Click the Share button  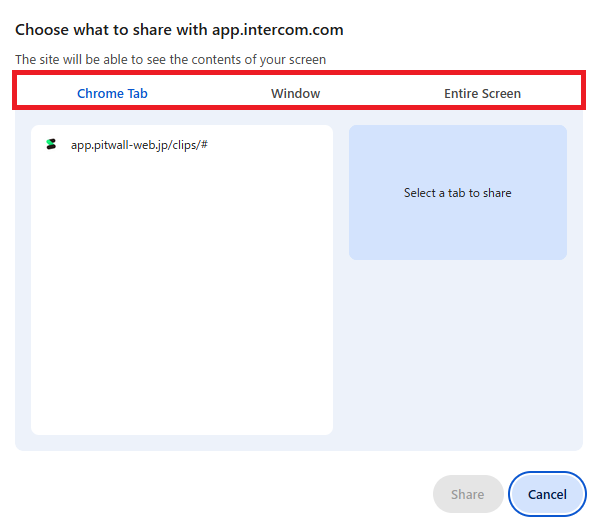click(468, 494)
